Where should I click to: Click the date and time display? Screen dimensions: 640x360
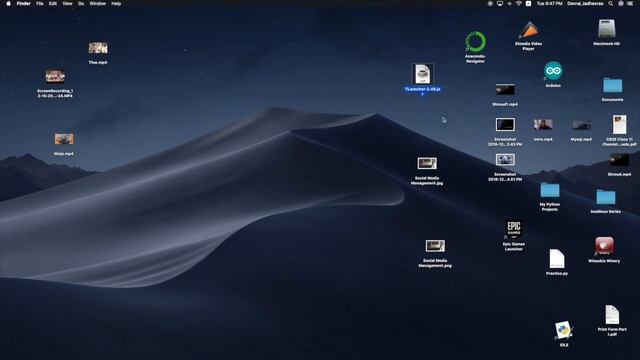click(x=549, y=4)
